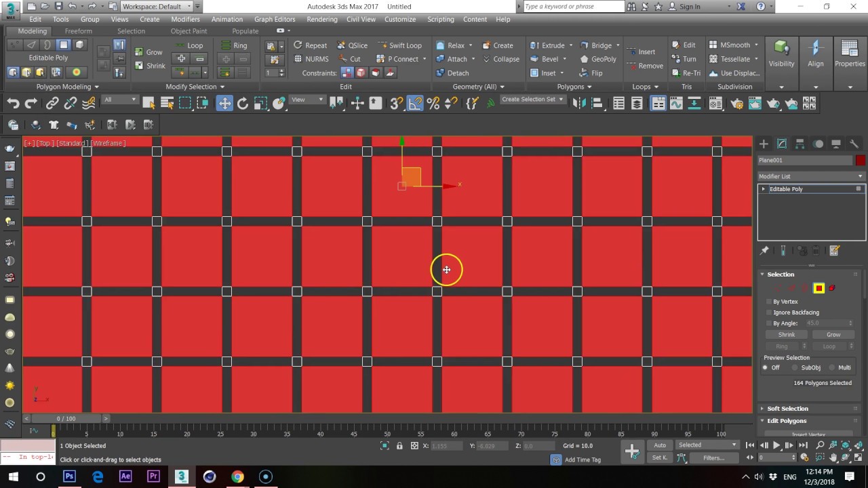This screenshot has width=868, height=488.
Task: Open the Animation menu
Action: pos(226,19)
